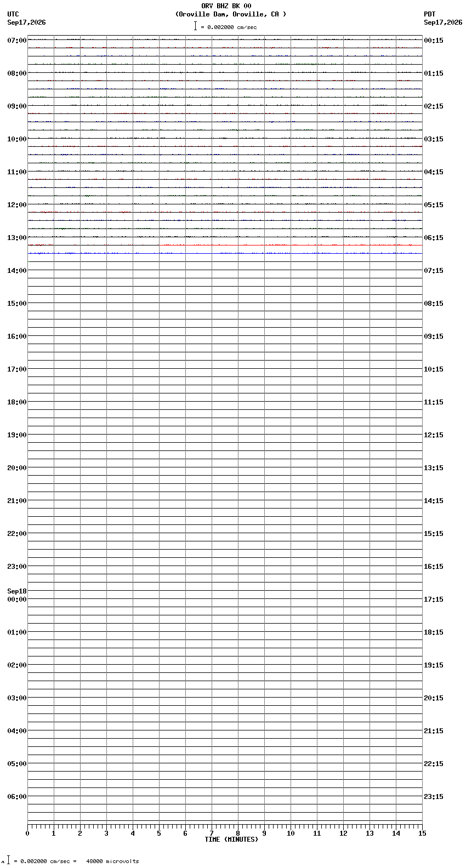
Task: Click the '14:00' UTC row label
Action: 17,271
